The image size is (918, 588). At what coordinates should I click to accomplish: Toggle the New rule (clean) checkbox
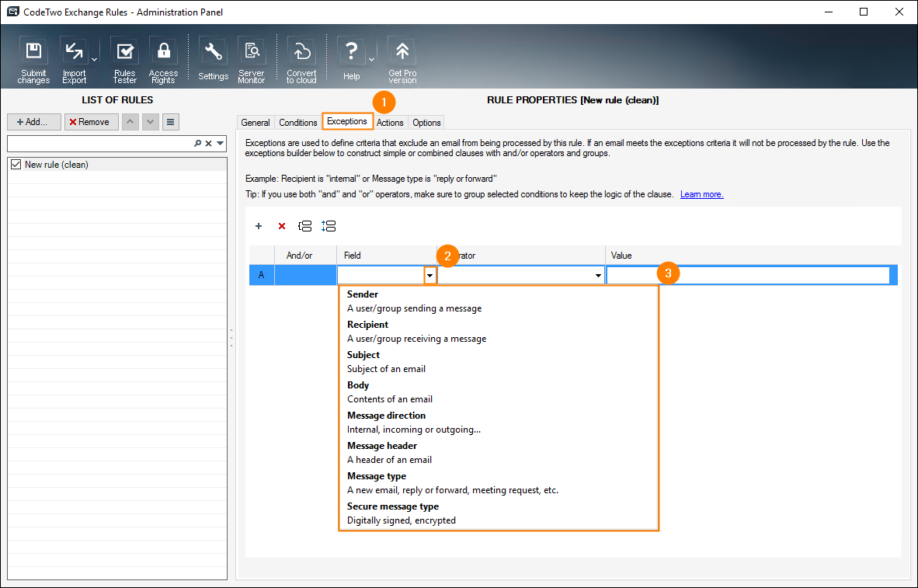click(x=16, y=165)
